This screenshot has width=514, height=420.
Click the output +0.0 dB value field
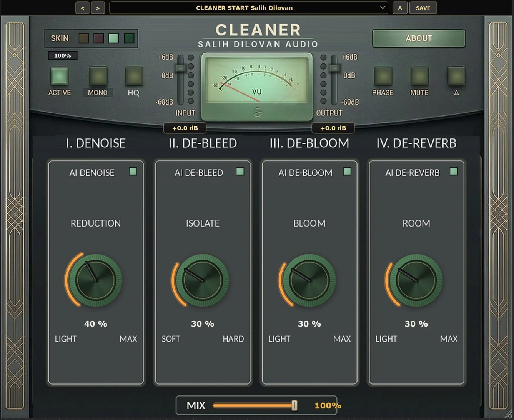pyautogui.click(x=333, y=128)
